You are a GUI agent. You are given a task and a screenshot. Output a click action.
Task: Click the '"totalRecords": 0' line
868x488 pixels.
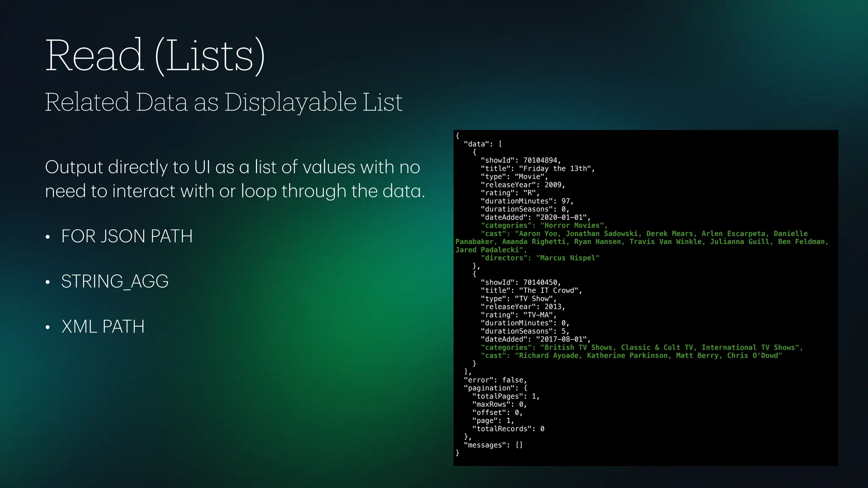[508, 429]
